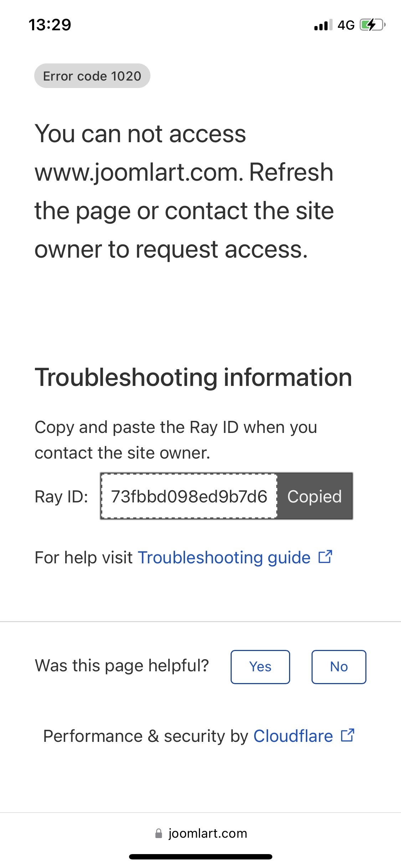Tap the clock showing 13:29
The width and height of the screenshot is (401, 868).
click(x=50, y=25)
